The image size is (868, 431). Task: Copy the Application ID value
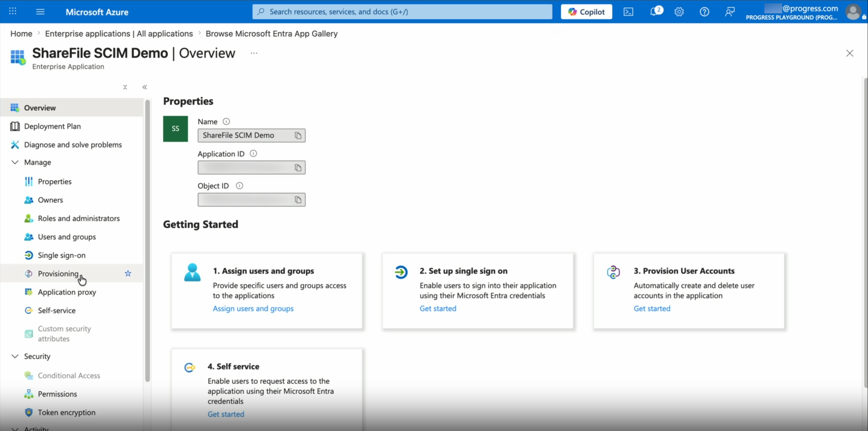(x=298, y=168)
